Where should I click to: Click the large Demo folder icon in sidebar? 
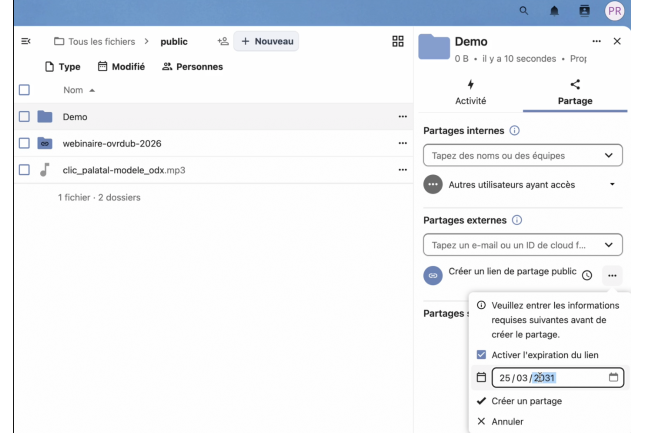434,47
